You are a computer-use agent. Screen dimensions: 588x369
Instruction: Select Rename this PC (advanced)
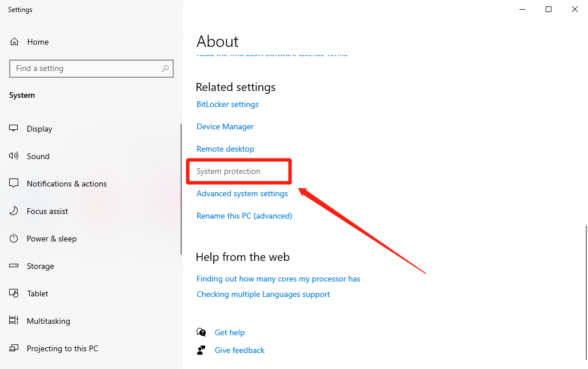[244, 216]
